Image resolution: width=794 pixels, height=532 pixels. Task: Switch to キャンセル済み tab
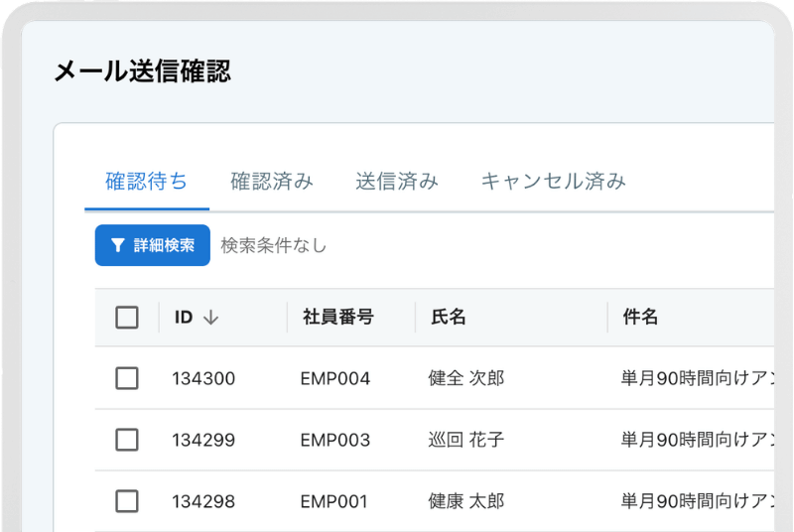tap(554, 182)
